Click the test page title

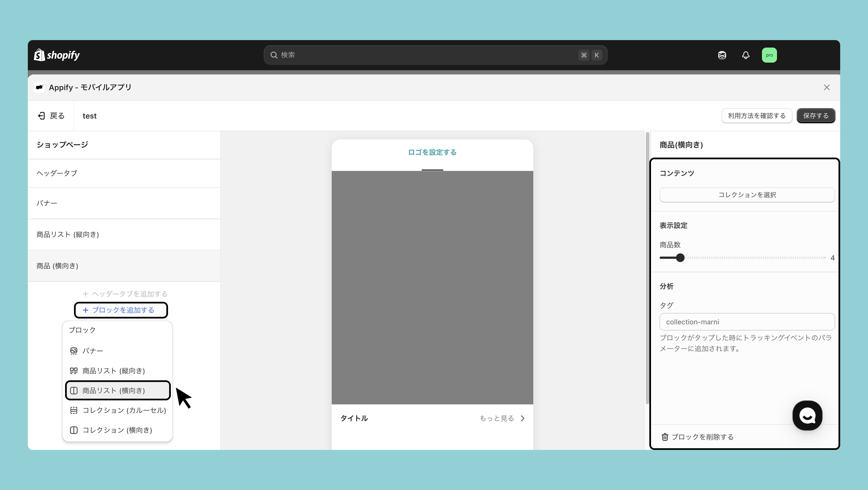(90, 116)
